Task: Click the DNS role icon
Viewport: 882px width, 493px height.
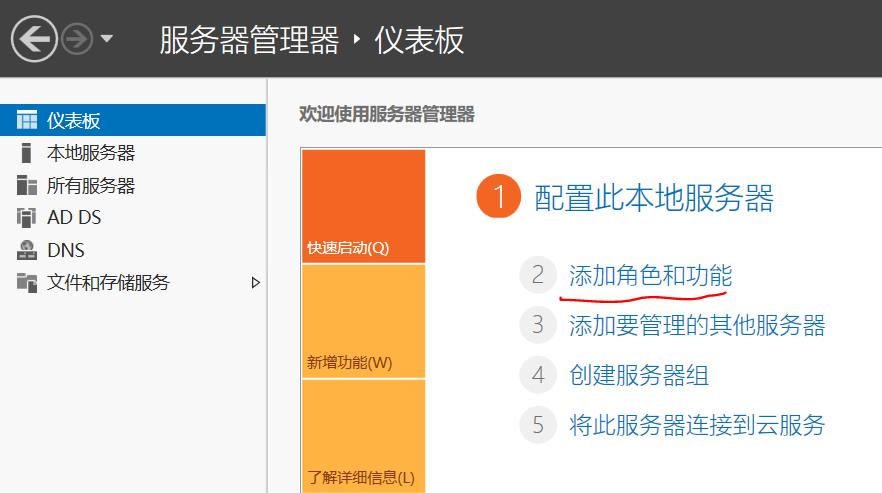Action: pos(26,250)
